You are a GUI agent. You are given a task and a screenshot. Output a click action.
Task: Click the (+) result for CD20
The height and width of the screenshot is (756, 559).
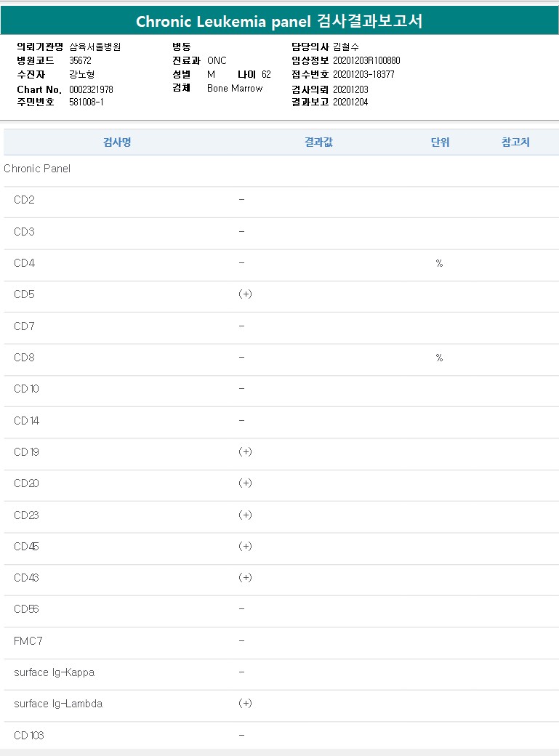(245, 483)
